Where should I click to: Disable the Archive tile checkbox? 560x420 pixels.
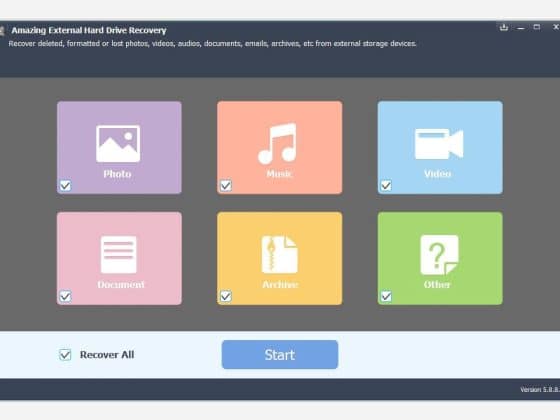pyautogui.click(x=226, y=296)
